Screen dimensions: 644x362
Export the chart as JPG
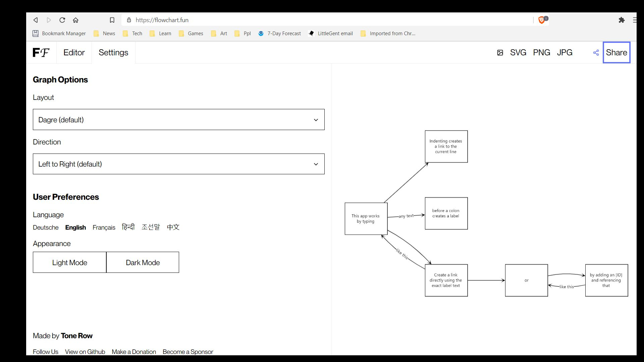tap(565, 53)
